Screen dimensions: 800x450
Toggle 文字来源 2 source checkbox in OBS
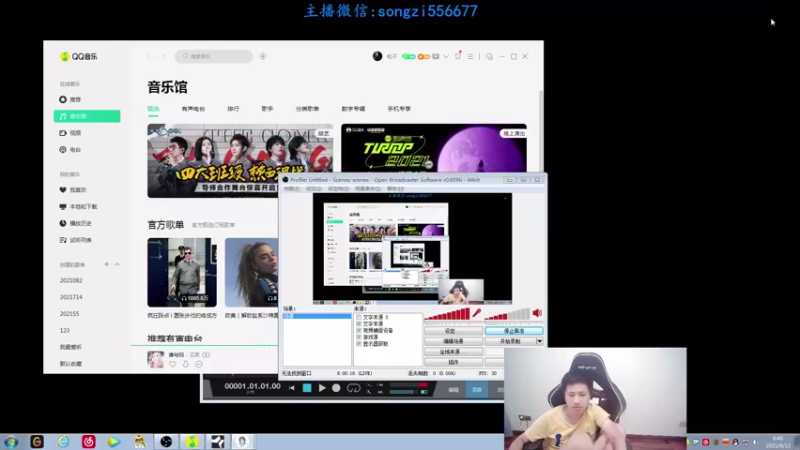tap(359, 317)
